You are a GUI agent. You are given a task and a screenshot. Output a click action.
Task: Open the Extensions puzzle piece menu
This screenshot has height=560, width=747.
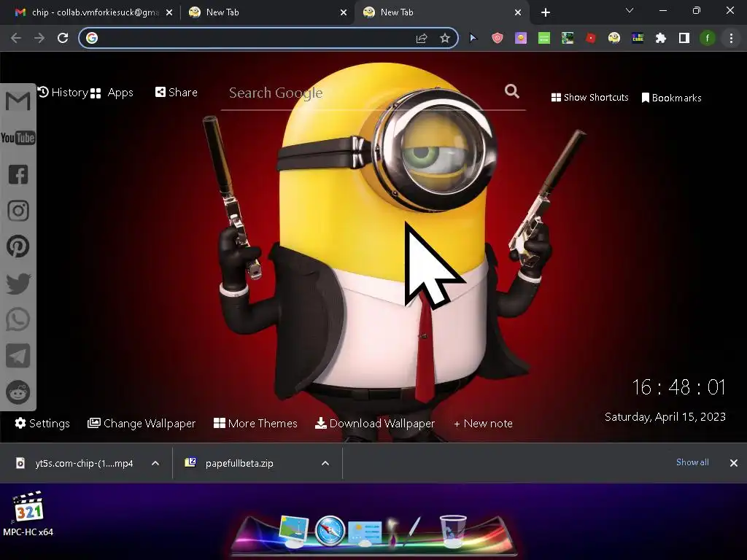[x=661, y=38]
